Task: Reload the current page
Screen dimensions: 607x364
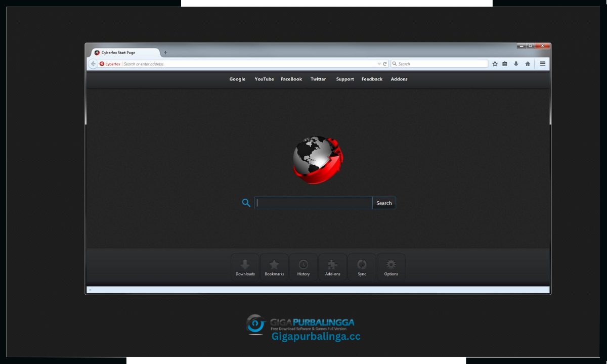Action: tap(385, 64)
